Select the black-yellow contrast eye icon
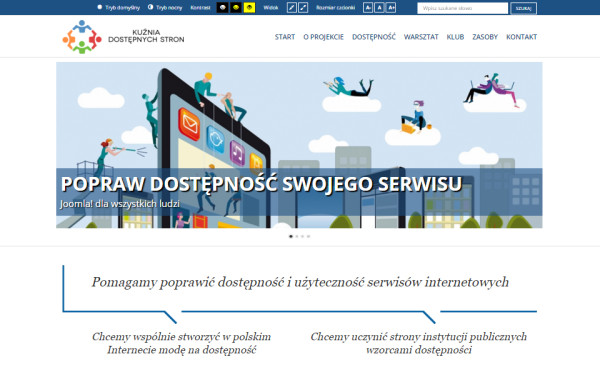The width and height of the screenshot is (600, 374). click(236, 8)
